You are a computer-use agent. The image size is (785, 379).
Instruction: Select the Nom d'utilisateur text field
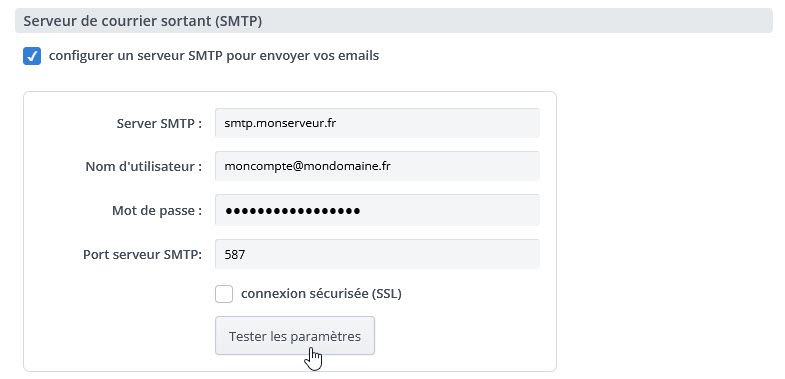coord(377,166)
